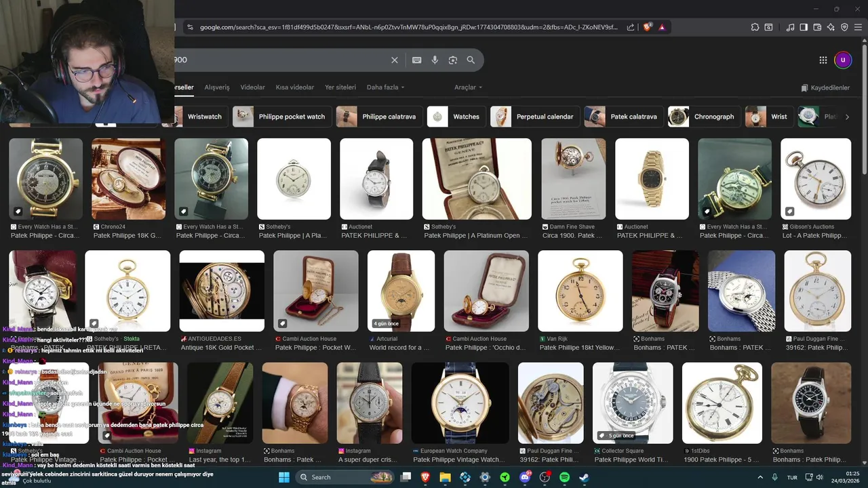
Task: Expand the Daha fazla dropdown
Action: [x=385, y=87]
